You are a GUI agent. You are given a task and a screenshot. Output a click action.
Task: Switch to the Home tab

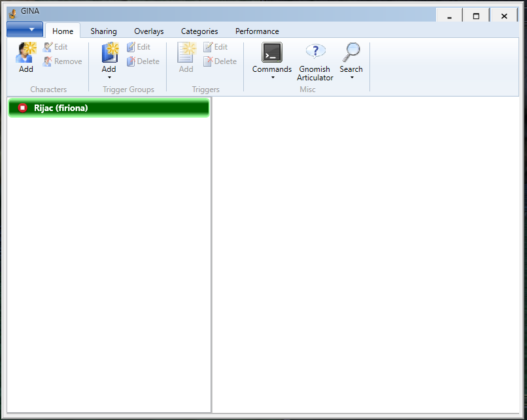(63, 31)
